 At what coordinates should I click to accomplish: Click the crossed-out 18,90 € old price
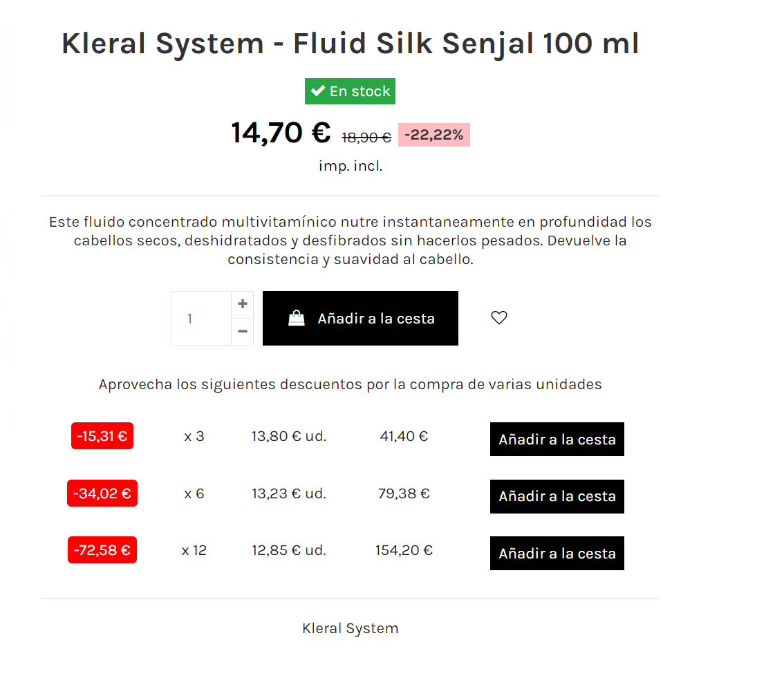(x=366, y=138)
